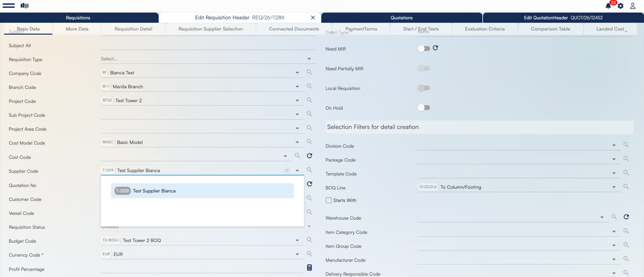
Task: Open the Evaluation Criteria tab
Action: point(484,29)
